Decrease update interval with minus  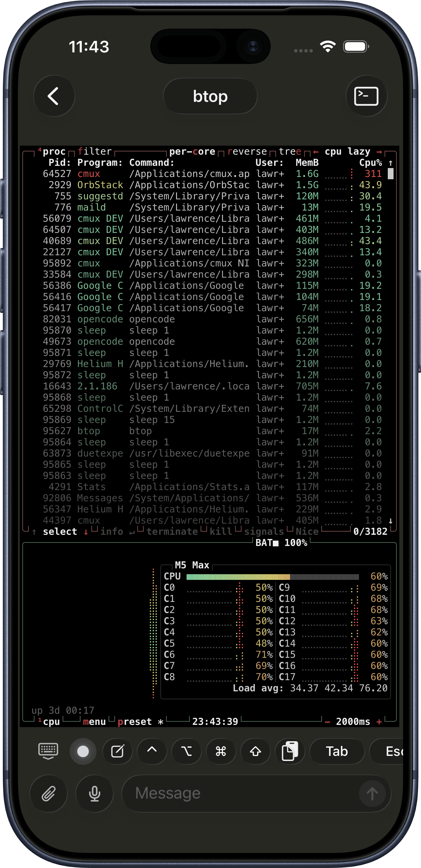[327, 722]
